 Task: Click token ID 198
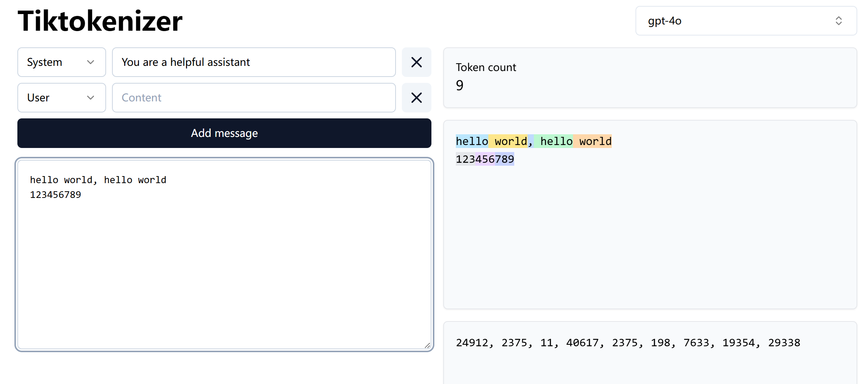coord(661,343)
